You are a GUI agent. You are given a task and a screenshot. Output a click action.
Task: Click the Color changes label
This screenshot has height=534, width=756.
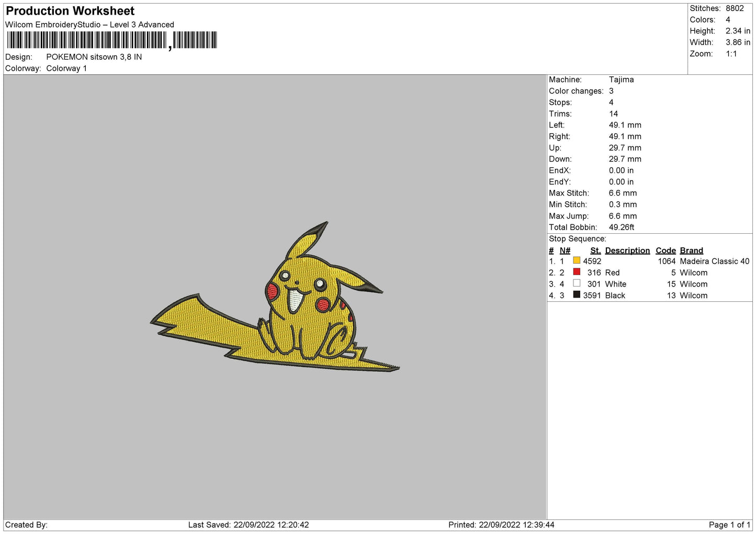coord(576,91)
